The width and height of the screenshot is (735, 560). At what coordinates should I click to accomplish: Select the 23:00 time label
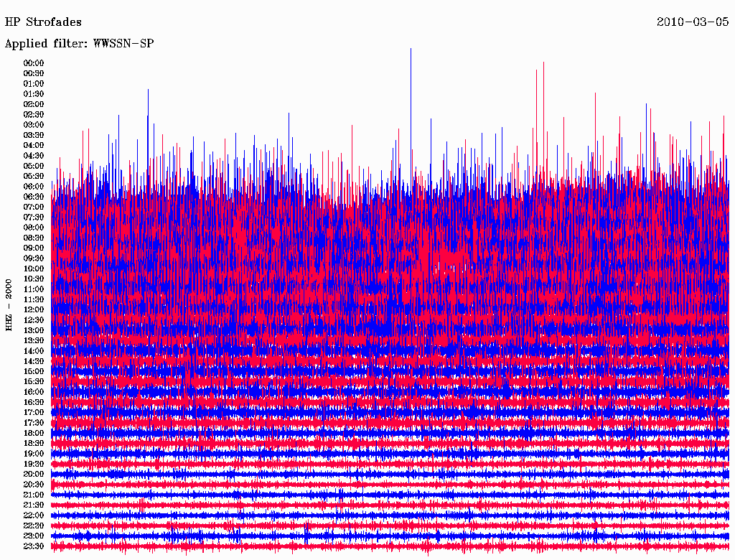(34, 536)
